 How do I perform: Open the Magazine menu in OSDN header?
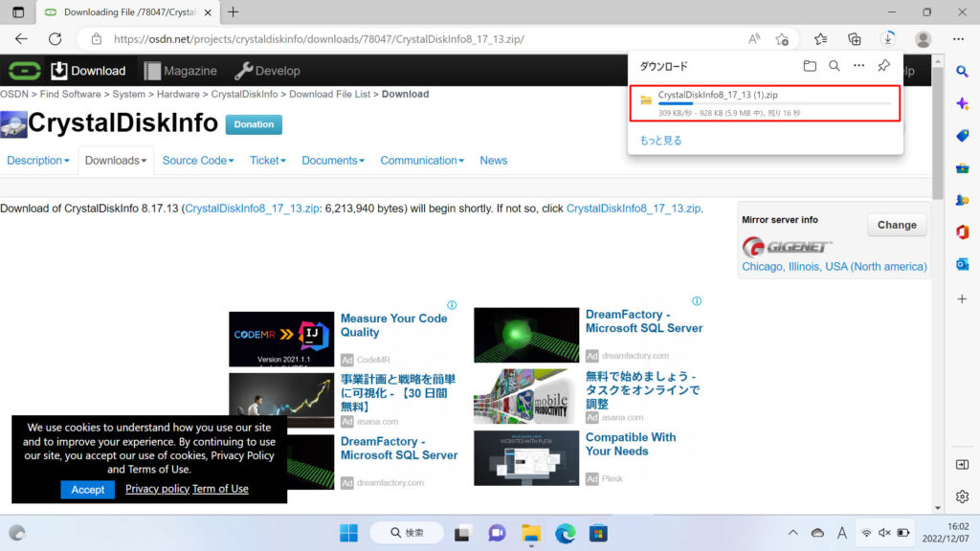181,71
